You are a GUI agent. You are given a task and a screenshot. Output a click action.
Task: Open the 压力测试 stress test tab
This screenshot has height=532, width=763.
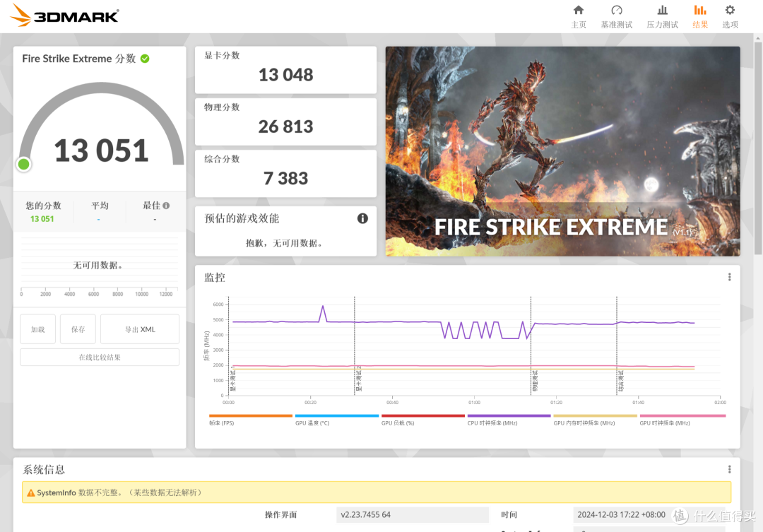tap(662, 16)
